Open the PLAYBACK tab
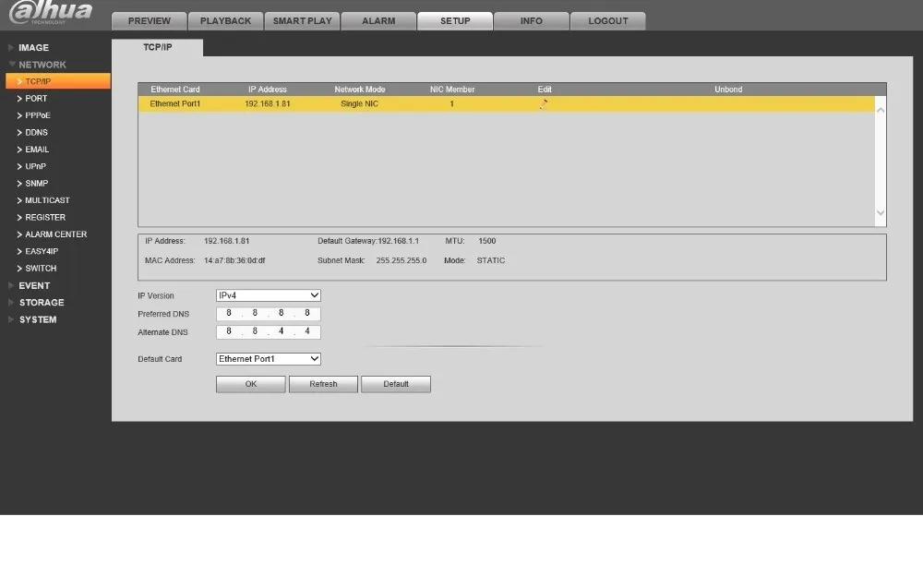 pyautogui.click(x=225, y=21)
